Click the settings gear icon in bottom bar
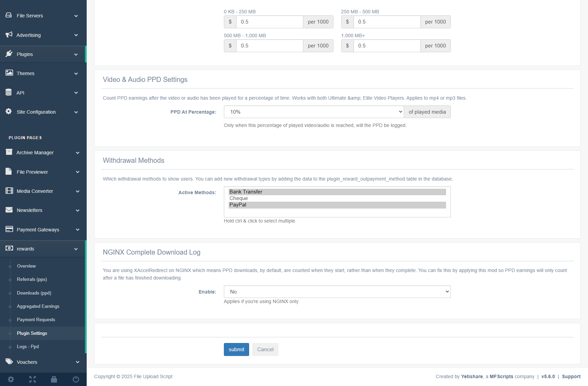The image size is (588, 386). pos(11,379)
